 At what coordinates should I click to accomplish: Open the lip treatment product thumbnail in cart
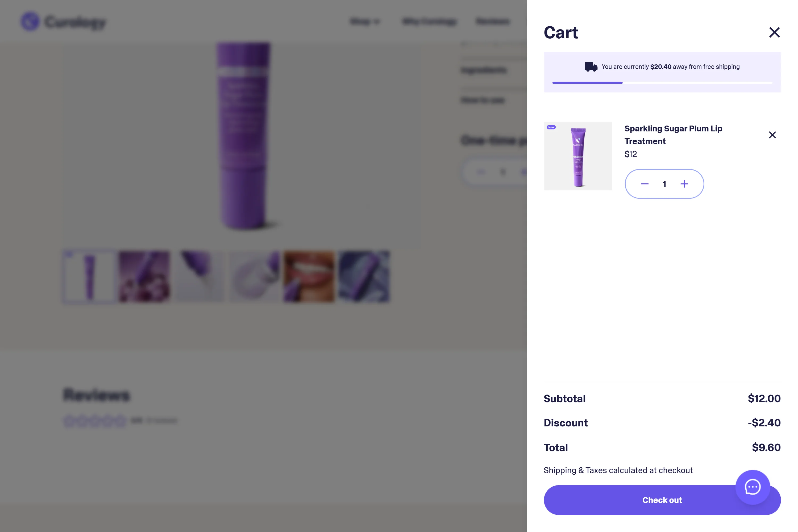pos(578,156)
